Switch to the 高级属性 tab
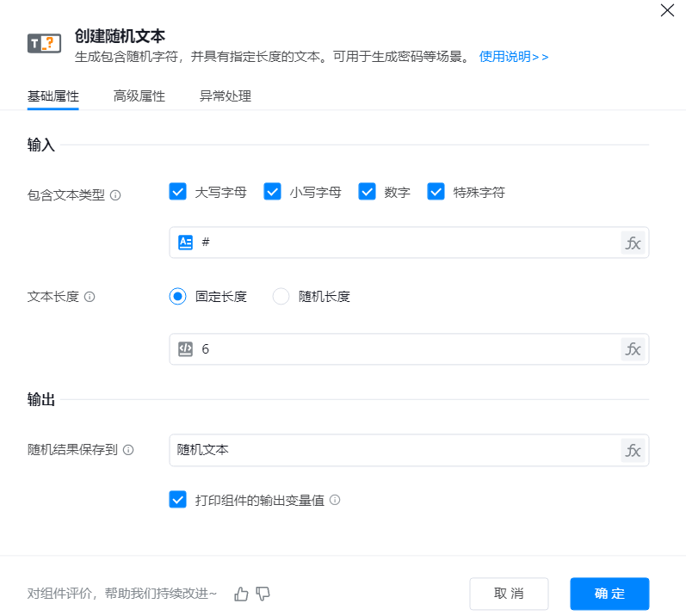The width and height of the screenshot is (686, 616). tap(139, 96)
